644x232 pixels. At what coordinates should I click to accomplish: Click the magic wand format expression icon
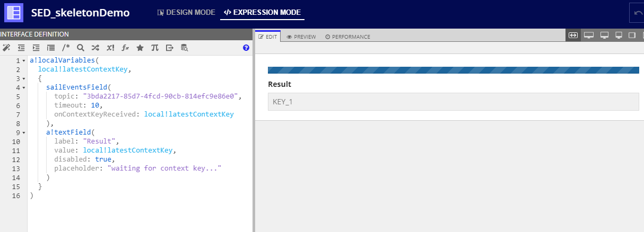click(6, 48)
